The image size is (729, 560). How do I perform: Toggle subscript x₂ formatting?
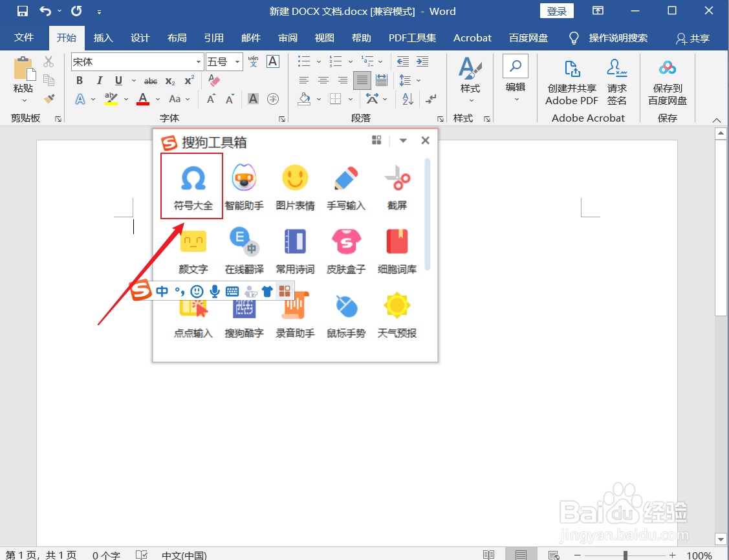pos(170,81)
